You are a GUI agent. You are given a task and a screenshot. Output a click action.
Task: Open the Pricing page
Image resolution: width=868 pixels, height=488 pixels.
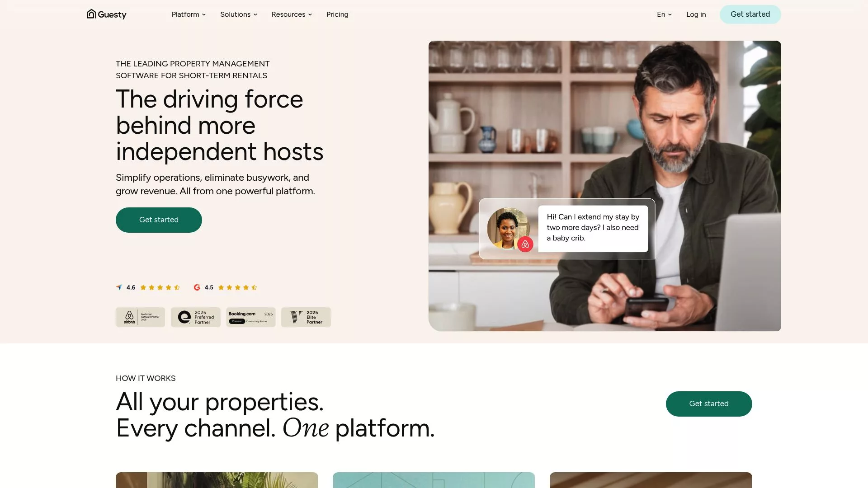pyautogui.click(x=337, y=14)
